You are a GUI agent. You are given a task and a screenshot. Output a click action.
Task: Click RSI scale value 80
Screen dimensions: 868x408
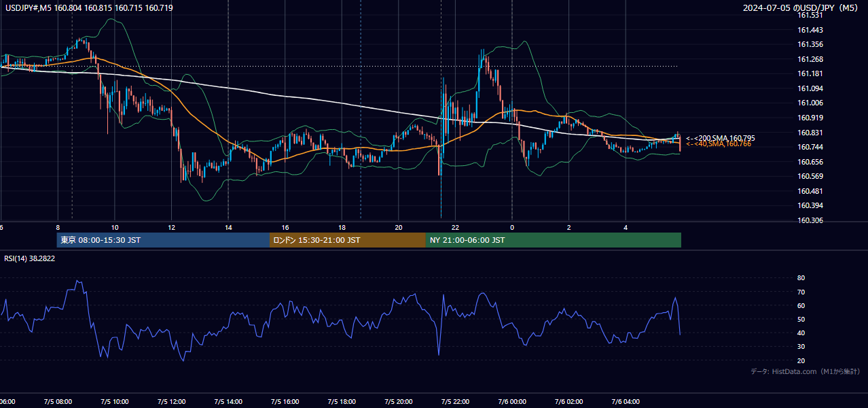click(x=801, y=278)
